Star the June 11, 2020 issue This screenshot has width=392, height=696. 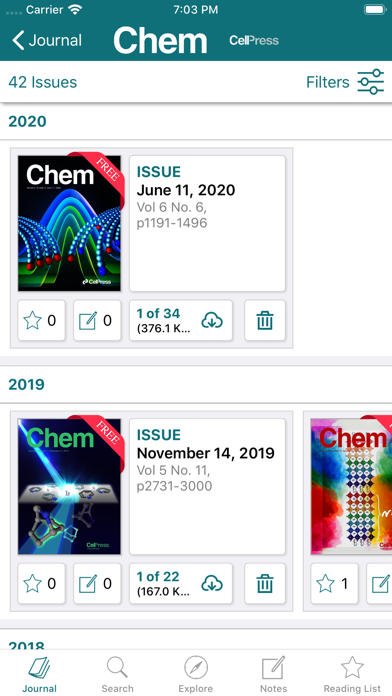tap(41, 320)
